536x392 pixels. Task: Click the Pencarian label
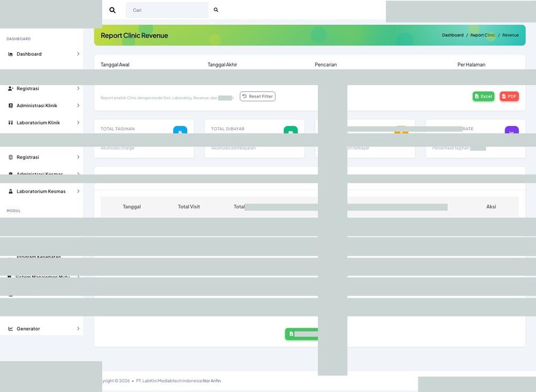326,65
